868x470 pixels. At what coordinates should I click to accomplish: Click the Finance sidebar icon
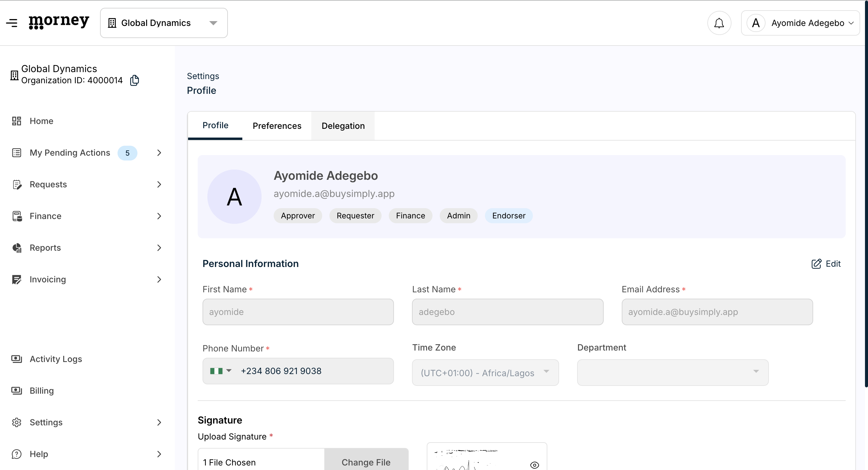(17, 216)
